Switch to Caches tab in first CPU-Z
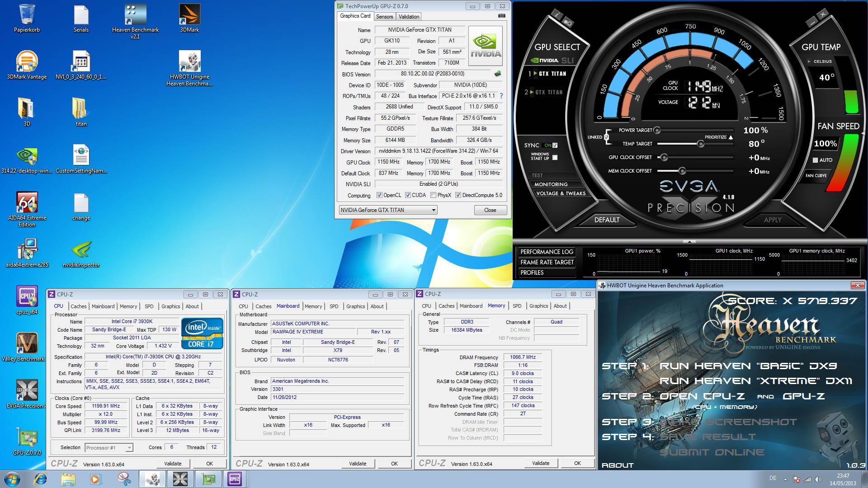Viewport: 868px width, 488px height. coord(78,306)
